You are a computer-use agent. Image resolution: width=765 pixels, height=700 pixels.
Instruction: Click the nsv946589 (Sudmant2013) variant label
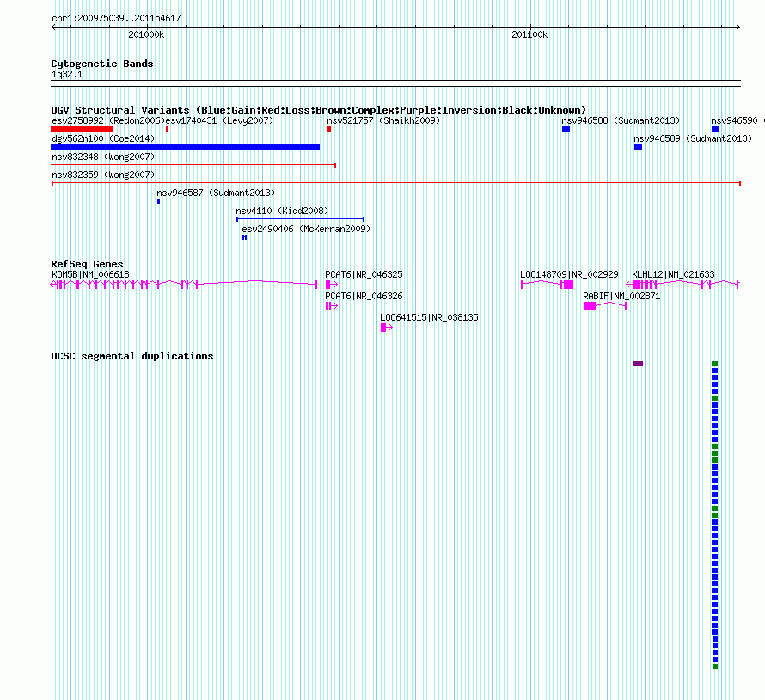coord(693,138)
